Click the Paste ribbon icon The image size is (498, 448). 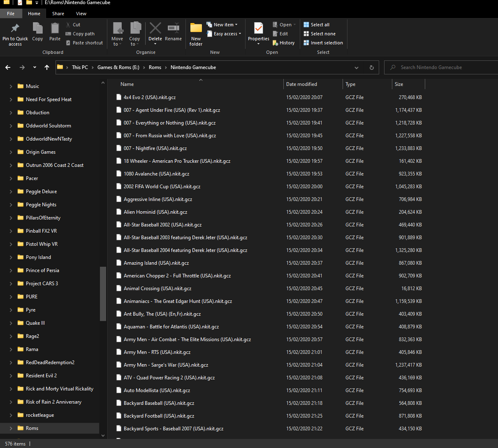(55, 28)
